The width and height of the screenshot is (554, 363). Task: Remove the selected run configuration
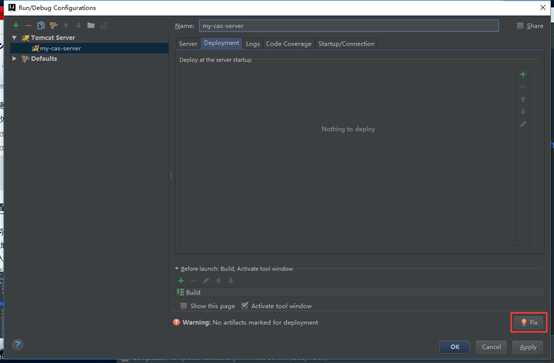tap(28, 25)
